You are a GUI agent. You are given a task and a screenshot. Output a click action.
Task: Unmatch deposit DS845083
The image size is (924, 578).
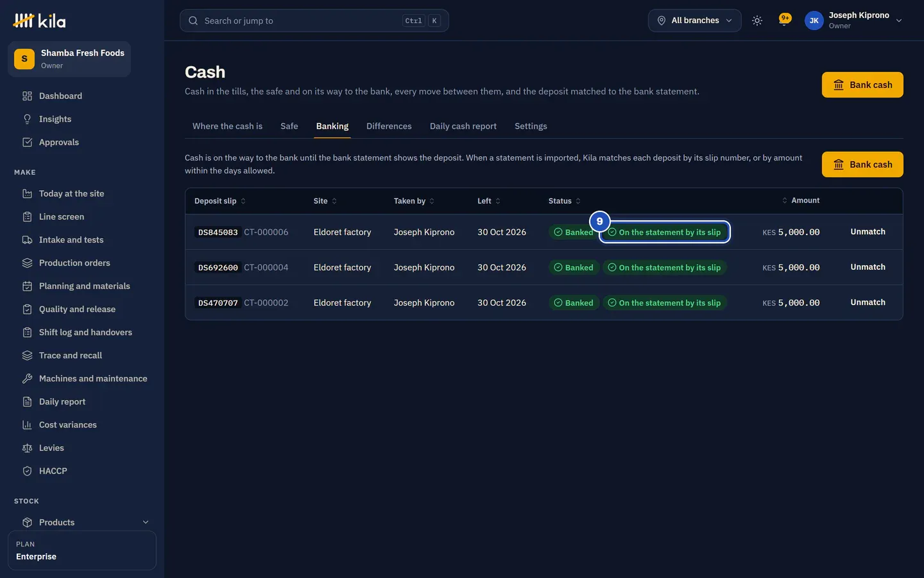pyautogui.click(x=868, y=232)
